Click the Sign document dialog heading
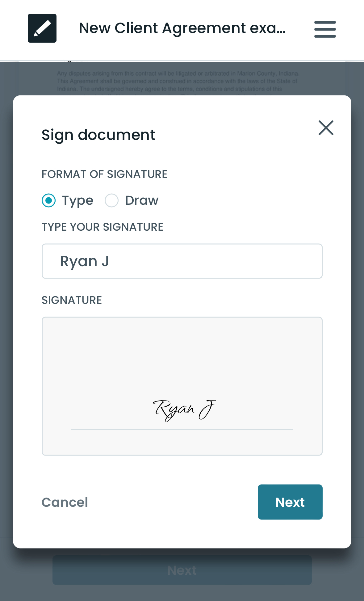364x601 pixels. [98, 134]
